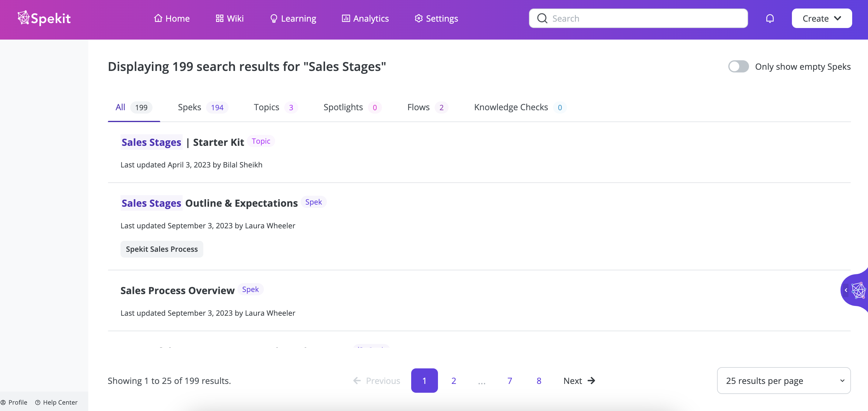Click the Topic badge on Starter Kit
This screenshot has width=868, height=411.
tap(261, 141)
